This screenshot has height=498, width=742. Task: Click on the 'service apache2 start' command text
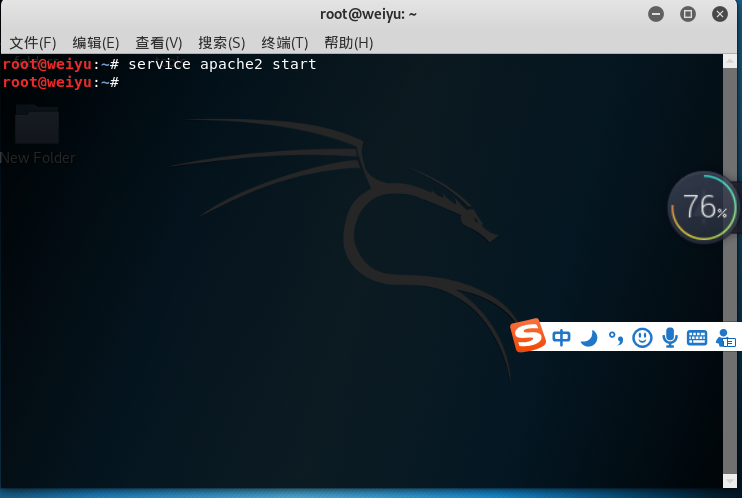tap(222, 64)
